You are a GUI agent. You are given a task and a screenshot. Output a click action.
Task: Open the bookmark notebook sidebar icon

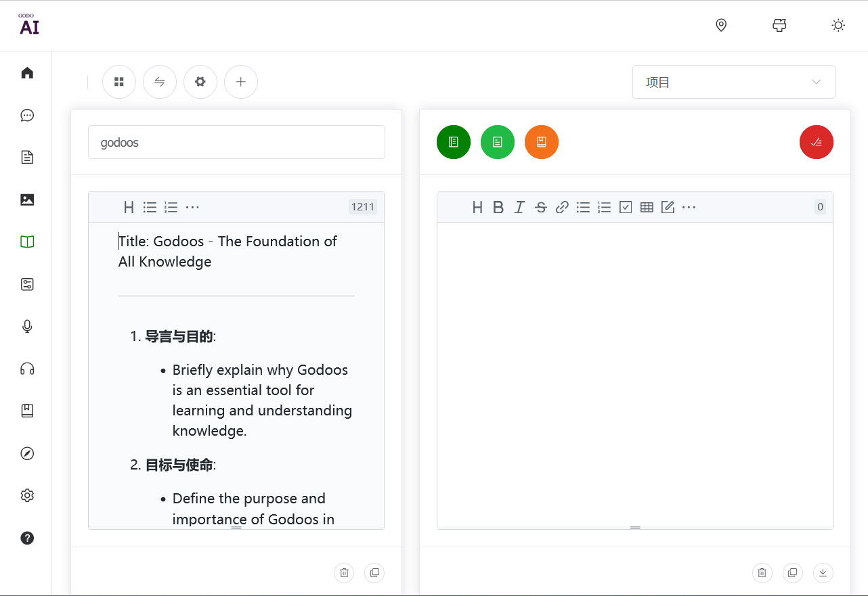27,411
